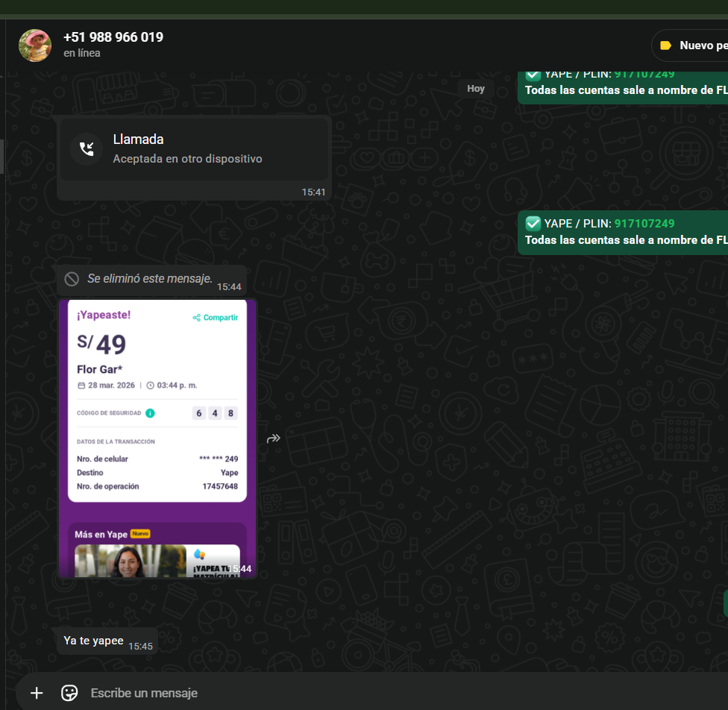The width and height of the screenshot is (728, 710).
Task: Select the Ya te yapee message
Action: (x=94, y=641)
